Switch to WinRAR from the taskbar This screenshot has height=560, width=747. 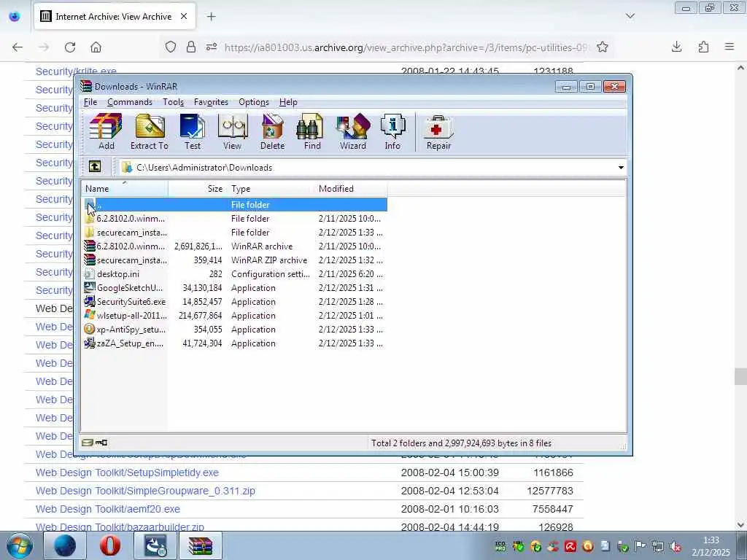[x=200, y=545]
